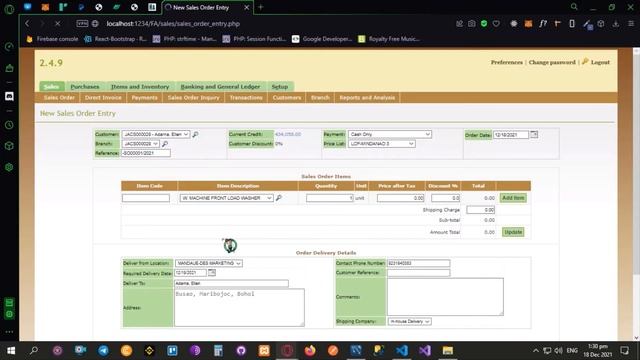Open the browser downloads icon
Screen dimensions: 640x360
point(616,24)
